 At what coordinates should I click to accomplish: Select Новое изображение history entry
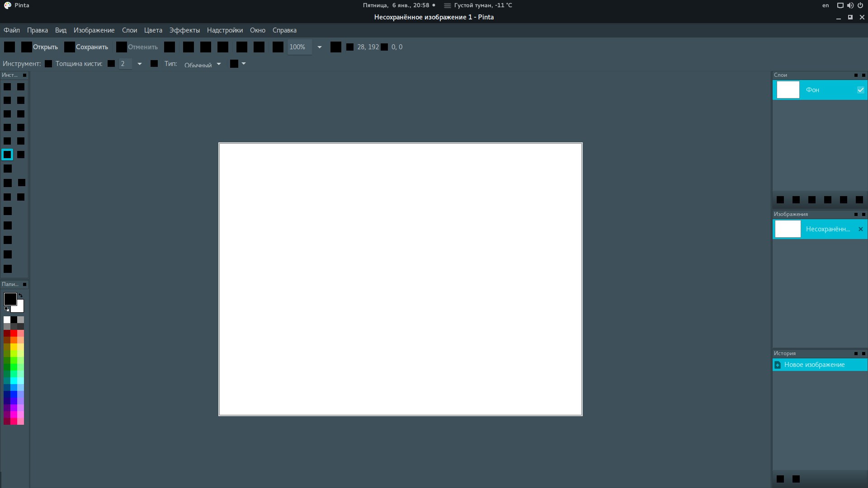click(820, 365)
